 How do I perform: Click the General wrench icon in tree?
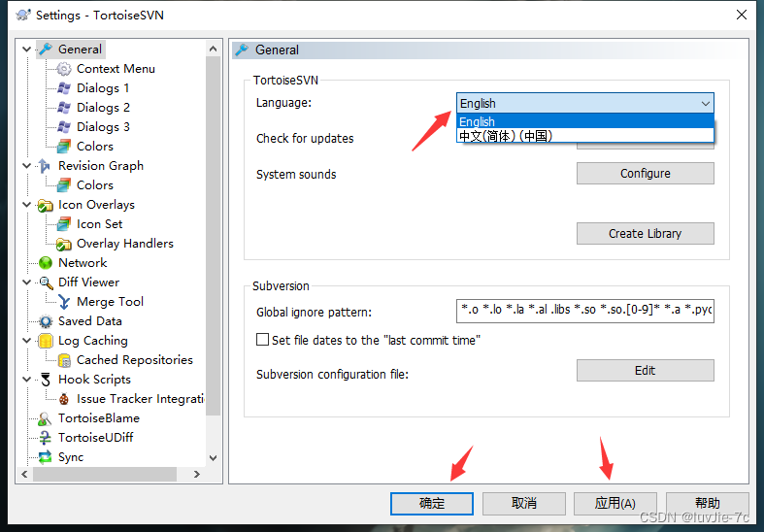(46, 50)
